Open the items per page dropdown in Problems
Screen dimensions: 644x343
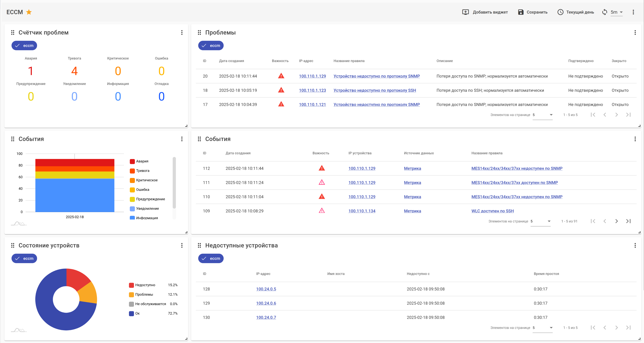tap(543, 115)
